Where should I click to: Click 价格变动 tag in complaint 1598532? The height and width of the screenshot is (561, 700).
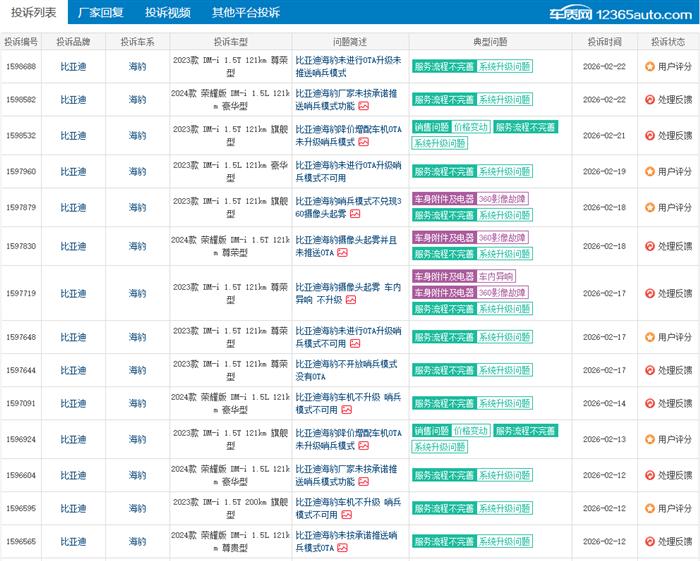click(x=470, y=128)
